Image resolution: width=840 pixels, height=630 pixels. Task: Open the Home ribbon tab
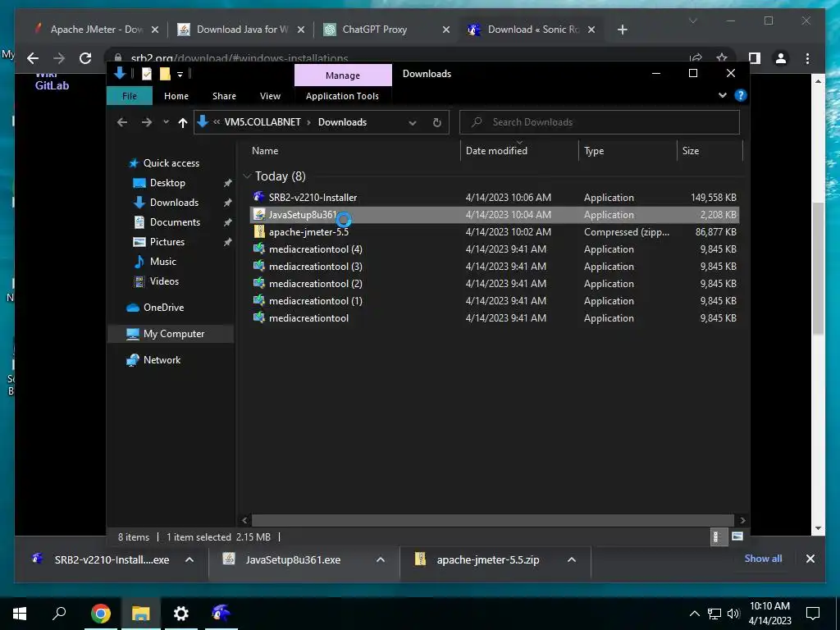click(x=176, y=96)
